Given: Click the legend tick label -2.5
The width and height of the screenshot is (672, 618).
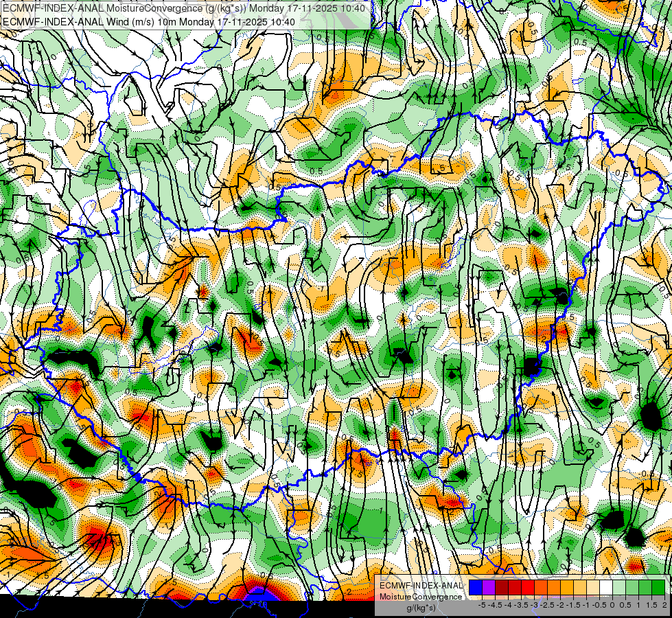Looking at the screenshot, I should (547, 605).
